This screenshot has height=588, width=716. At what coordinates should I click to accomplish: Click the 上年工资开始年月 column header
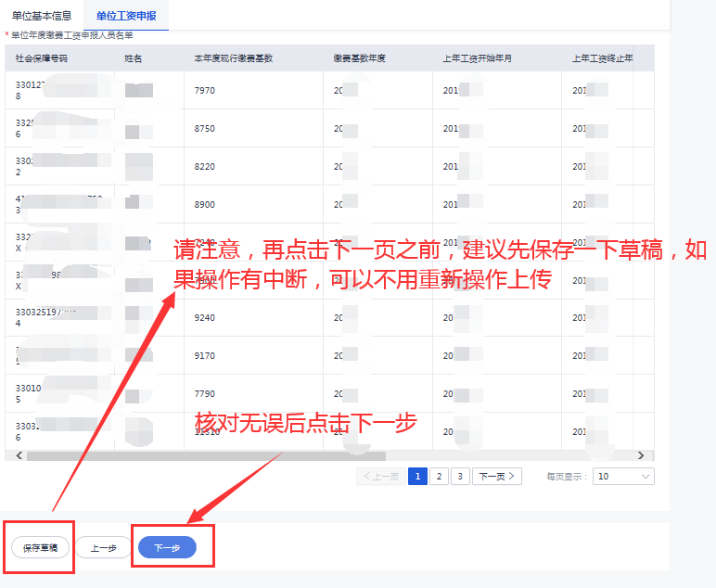[x=477, y=58]
